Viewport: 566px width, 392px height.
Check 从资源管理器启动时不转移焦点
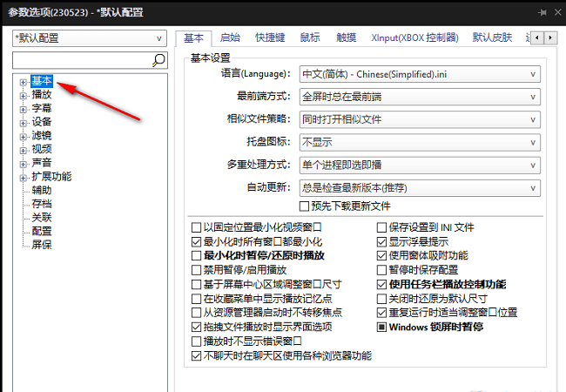click(x=196, y=313)
